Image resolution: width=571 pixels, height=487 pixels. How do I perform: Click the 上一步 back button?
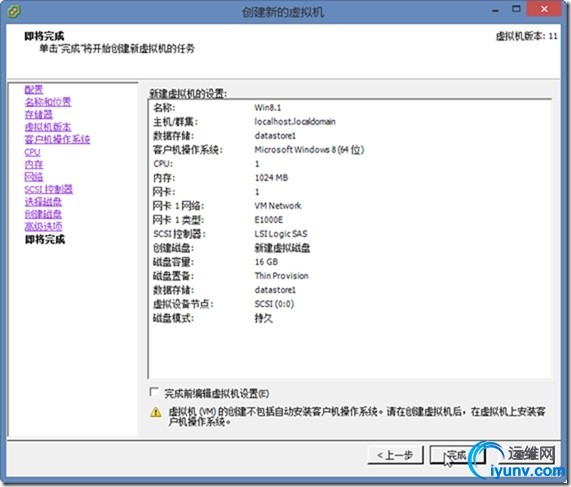click(x=395, y=455)
